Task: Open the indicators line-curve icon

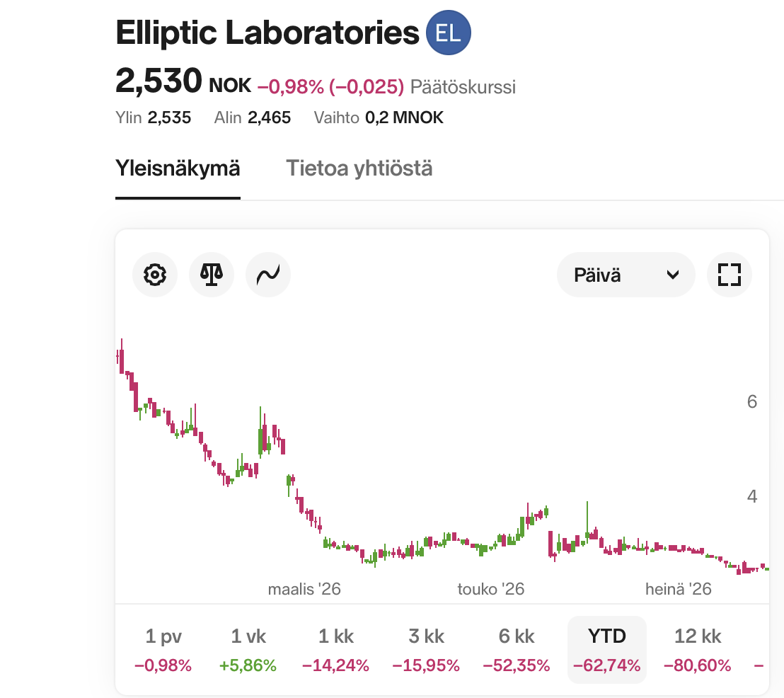Action: click(x=268, y=275)
